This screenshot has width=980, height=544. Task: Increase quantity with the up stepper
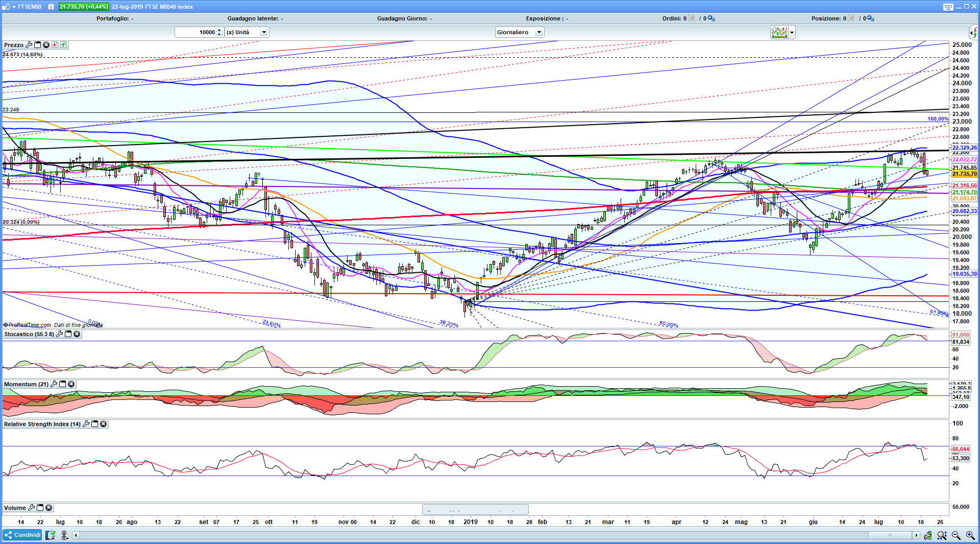(219, 30)
